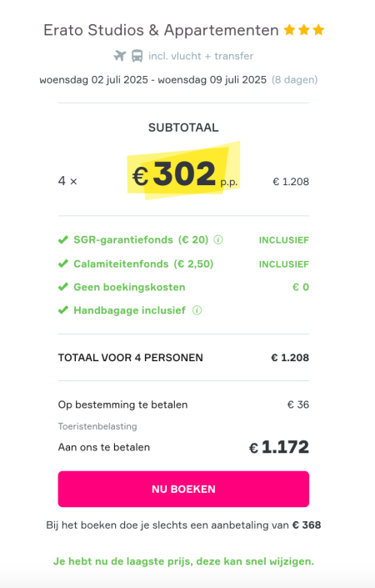This screenshot has height=588, width=375.
Task: Click the info icon beside SGR-garantiefonds
Action: coord(218,239)
